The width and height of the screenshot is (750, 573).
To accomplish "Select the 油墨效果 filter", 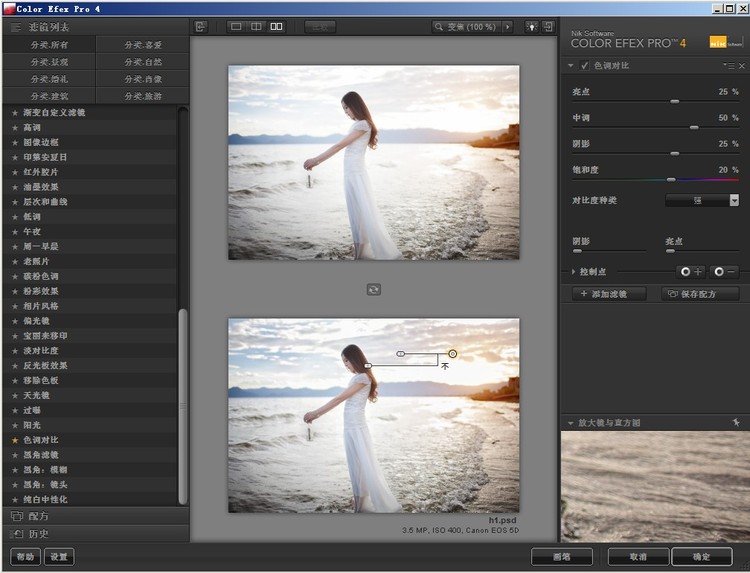I will [x=90, y=187].
